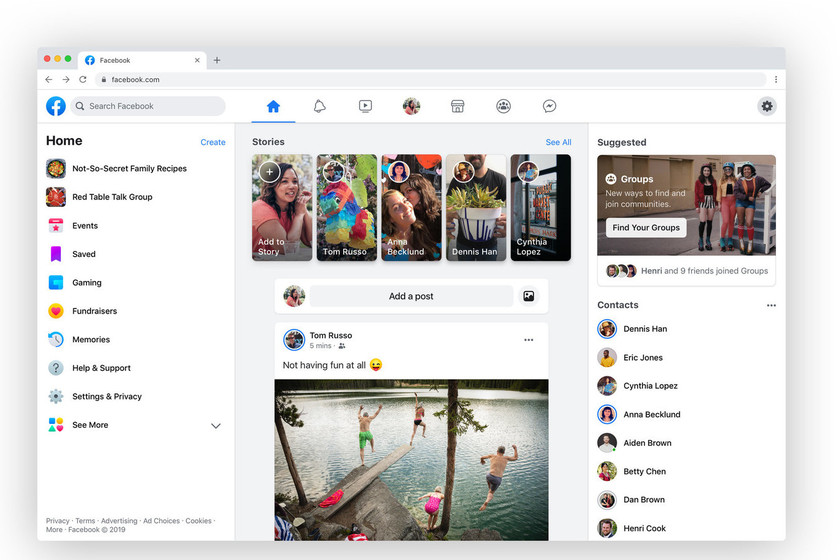This screenshot has height=560, width=840.
Task: Open the Messenger icon
Action: point(549,106)
